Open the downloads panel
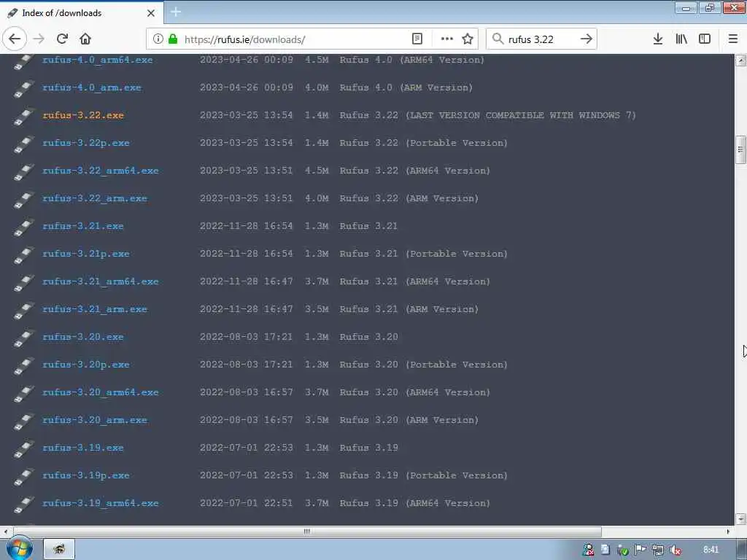This screenshot has width=747, height=560. pyautogui.click(x=658, y=39)
